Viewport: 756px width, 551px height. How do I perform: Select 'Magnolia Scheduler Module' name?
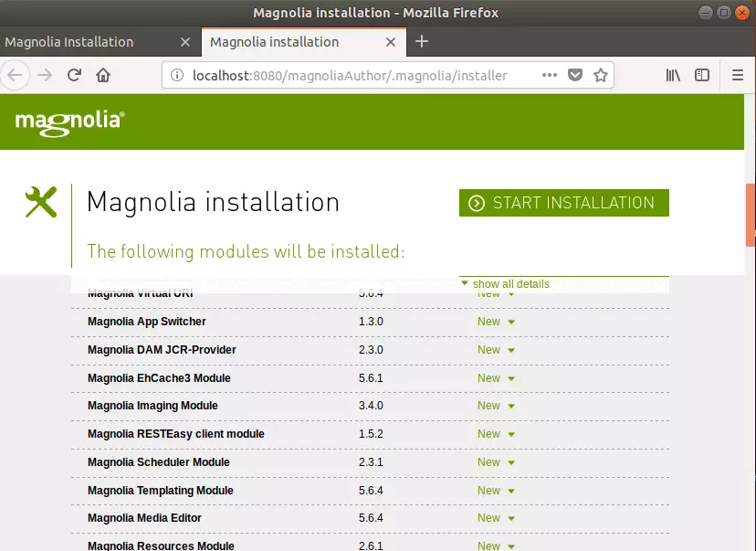[x=158, y=461]
